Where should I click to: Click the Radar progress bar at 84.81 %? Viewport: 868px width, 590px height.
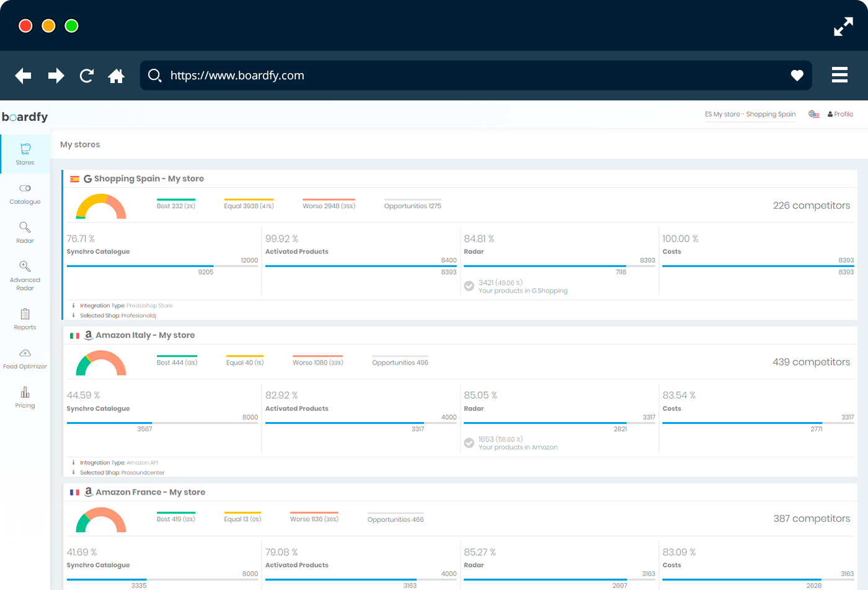pyautogui.click(x=559, y=266)
